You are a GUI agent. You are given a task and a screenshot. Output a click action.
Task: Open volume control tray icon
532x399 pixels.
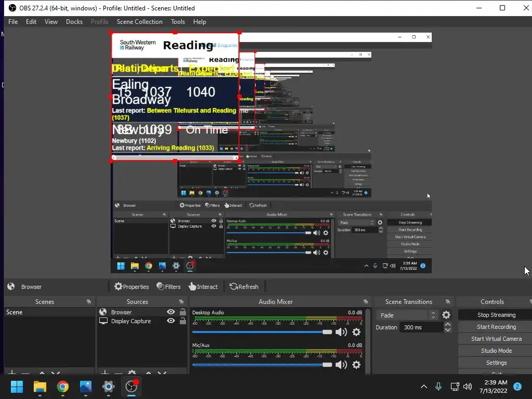click(x=468, y=387)
